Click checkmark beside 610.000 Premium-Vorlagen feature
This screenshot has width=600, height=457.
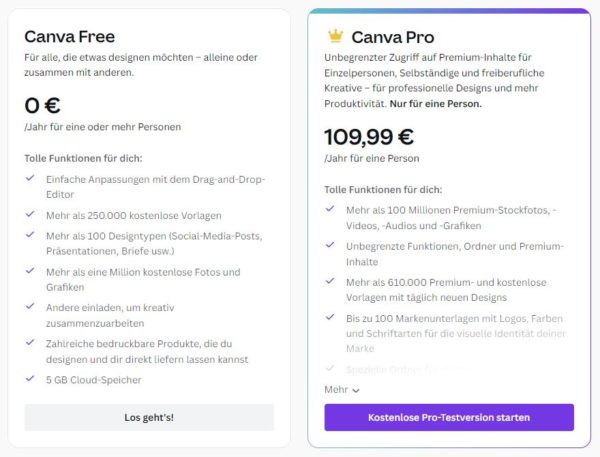coord(330,282)
